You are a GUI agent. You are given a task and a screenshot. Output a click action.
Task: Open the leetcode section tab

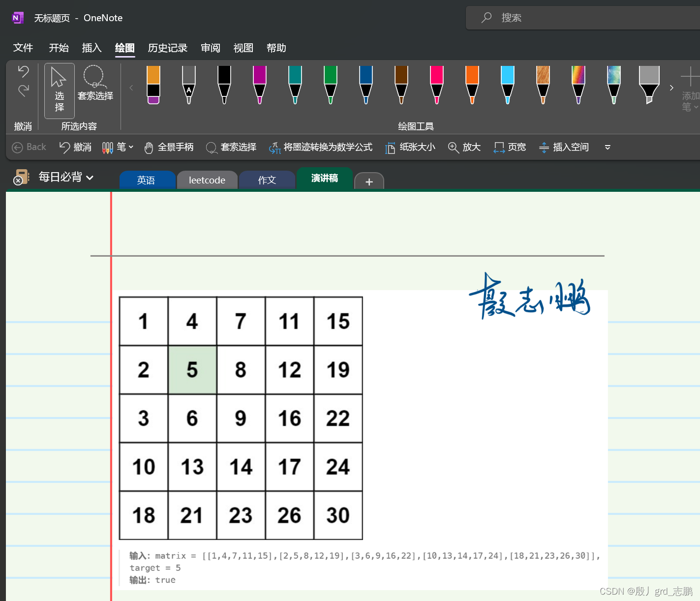(x=207, y=180)
